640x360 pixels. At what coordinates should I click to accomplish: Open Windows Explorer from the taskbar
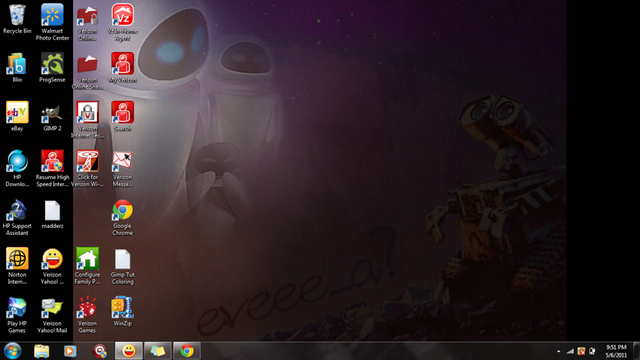point(42,351)
